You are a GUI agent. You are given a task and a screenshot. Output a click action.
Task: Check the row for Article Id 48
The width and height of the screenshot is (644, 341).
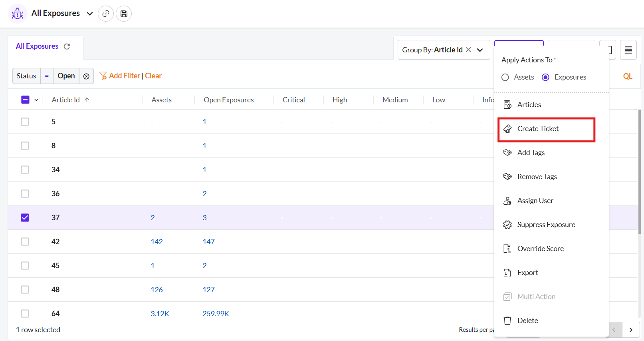[x=25, y=289]
